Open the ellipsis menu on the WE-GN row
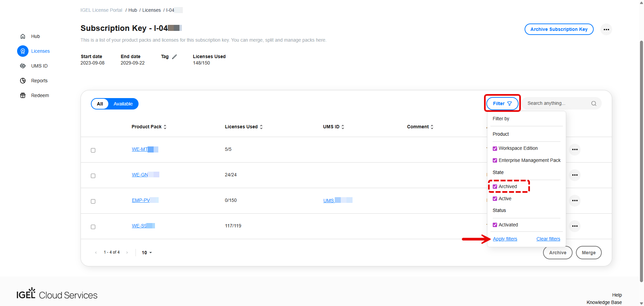Viewport: 644px width, 306px height. click(x=575, y=175)
